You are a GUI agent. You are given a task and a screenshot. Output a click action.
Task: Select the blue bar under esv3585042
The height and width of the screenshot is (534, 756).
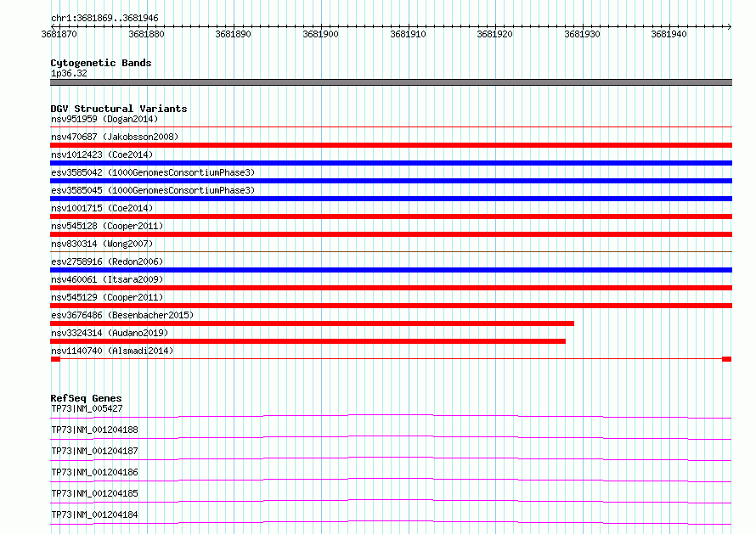tap(391, 181)
